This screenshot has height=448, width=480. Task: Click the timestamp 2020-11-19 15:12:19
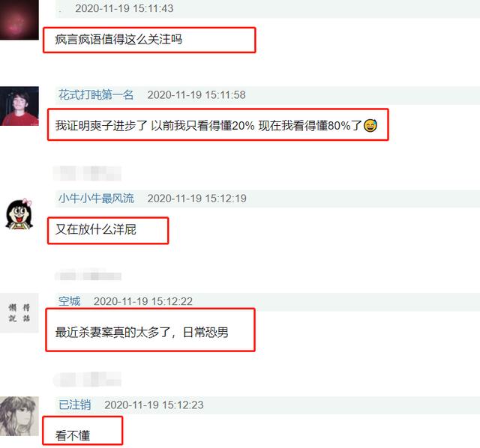click(196, 199)
